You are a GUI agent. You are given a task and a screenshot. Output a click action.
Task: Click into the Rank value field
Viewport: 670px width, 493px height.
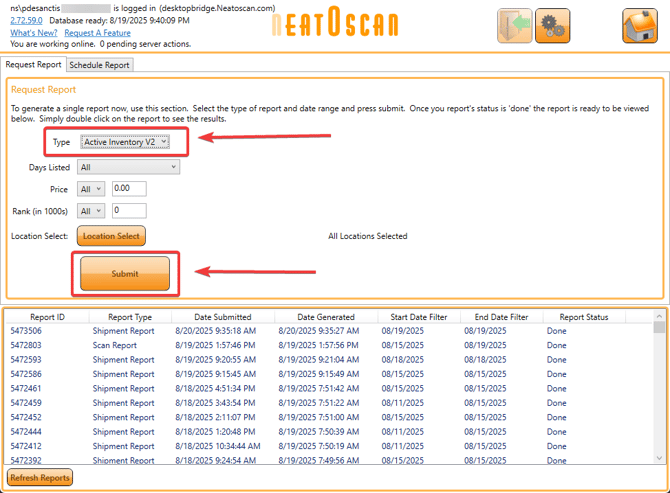click(x=129, y=211)
